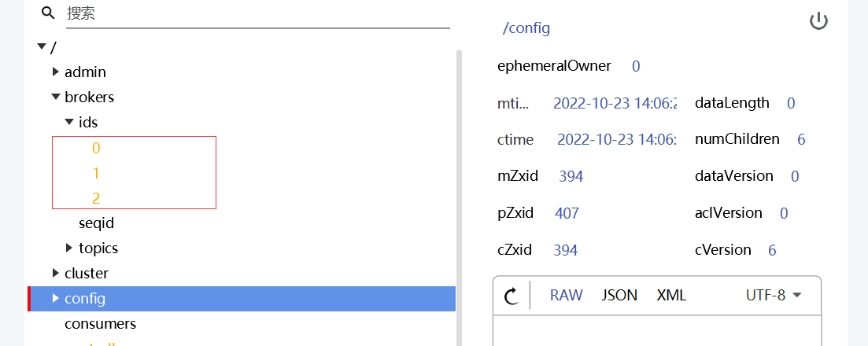
Task: Click the power disconnect icon
Action: coord(818,21)
